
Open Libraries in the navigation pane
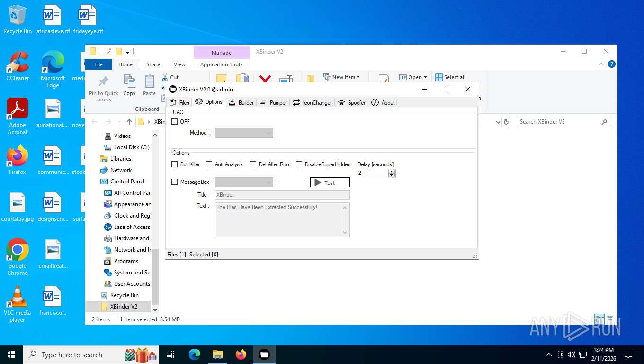tap(120, 159)
